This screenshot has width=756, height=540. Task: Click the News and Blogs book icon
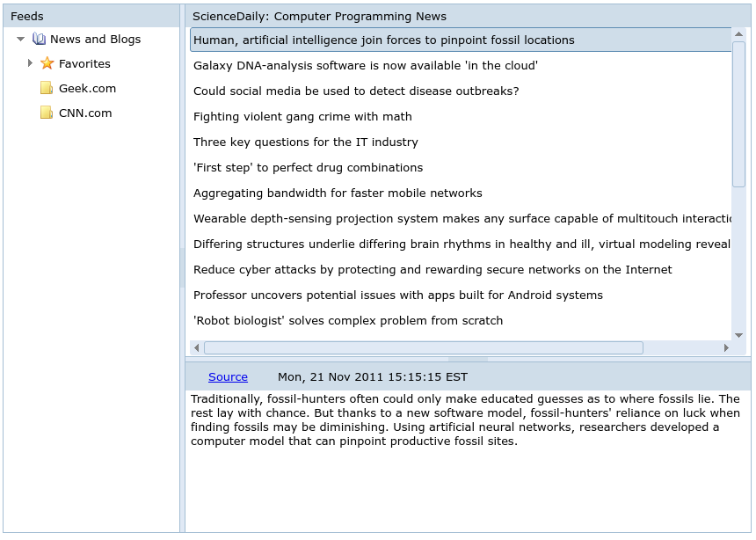(39, 40)
